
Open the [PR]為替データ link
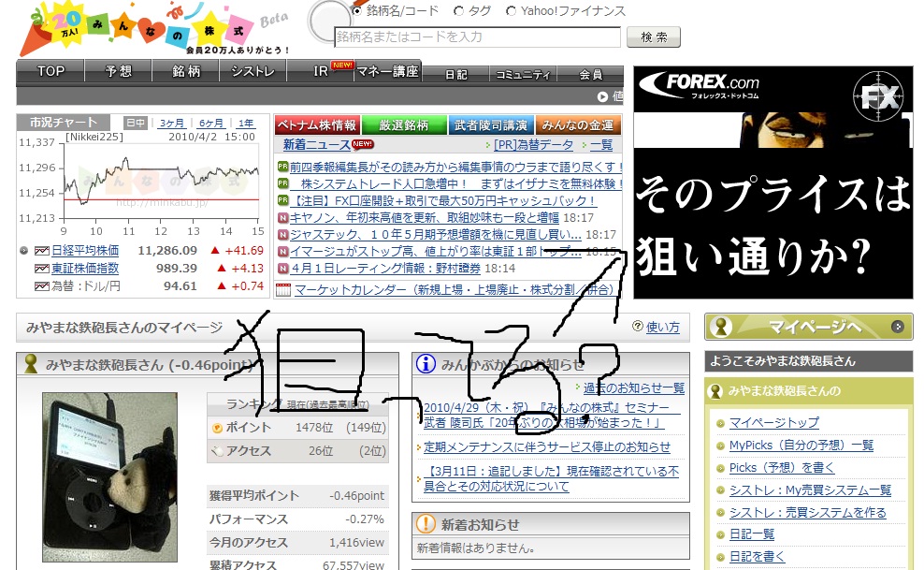tap(533, 144)
